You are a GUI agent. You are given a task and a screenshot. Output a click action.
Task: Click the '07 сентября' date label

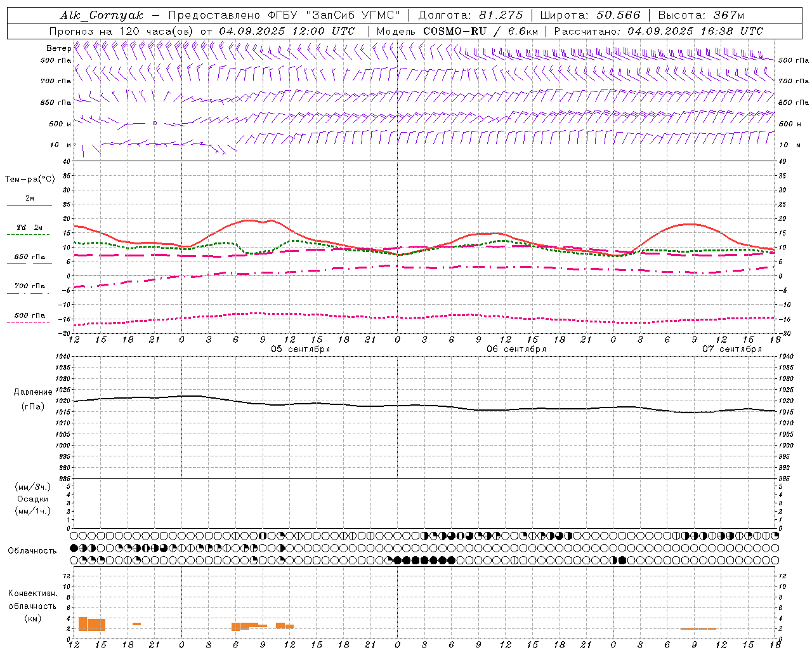(x=732, y=349)
